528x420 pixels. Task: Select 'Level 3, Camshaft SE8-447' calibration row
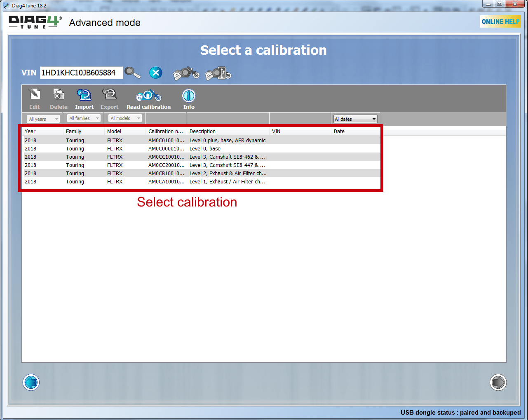tap(202, 165)
